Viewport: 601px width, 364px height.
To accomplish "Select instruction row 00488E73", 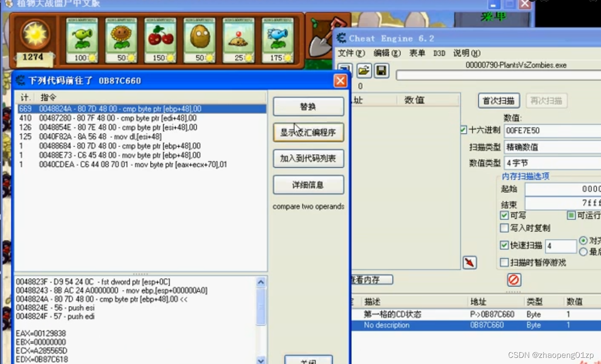I will click(142, 155).
